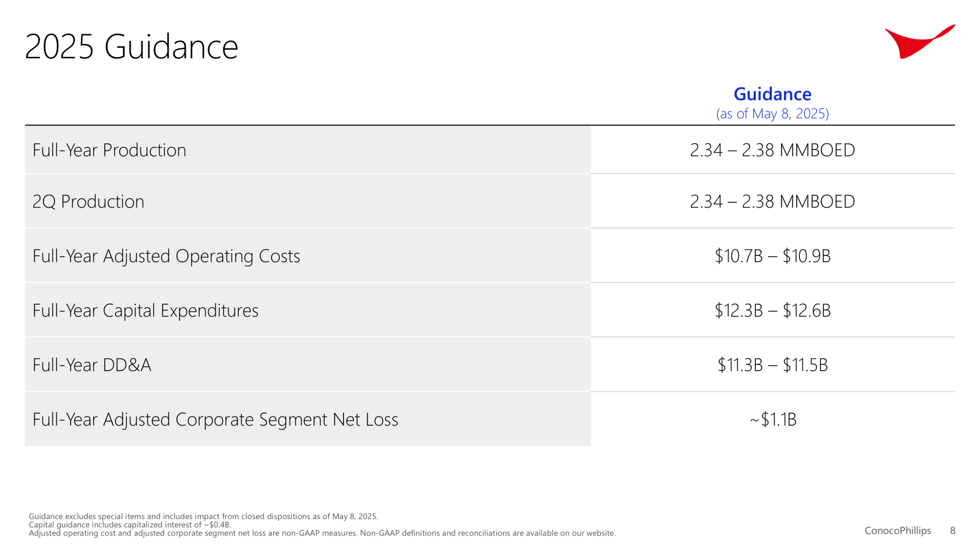Select the $11.3B – $11.5B value
The image size is (980, 551).
(x=772, y=365)
